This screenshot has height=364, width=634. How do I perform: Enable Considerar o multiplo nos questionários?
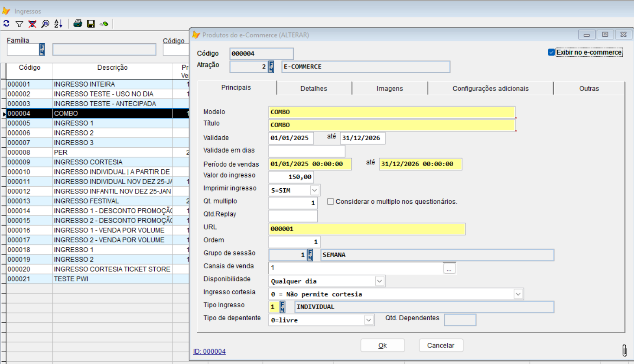(331, 202)
